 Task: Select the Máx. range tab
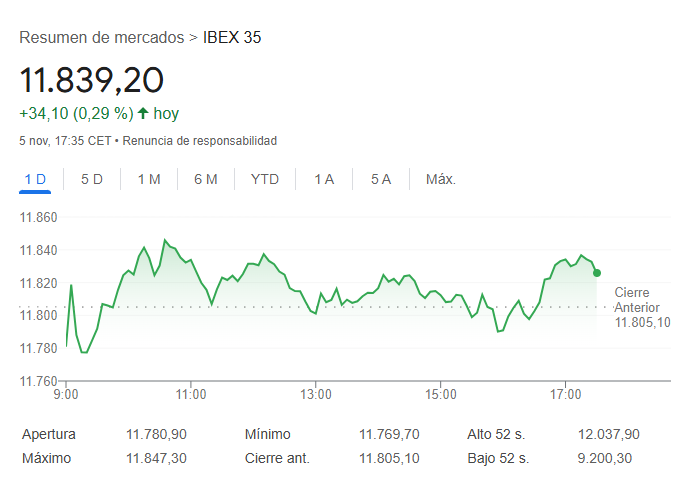441,179
